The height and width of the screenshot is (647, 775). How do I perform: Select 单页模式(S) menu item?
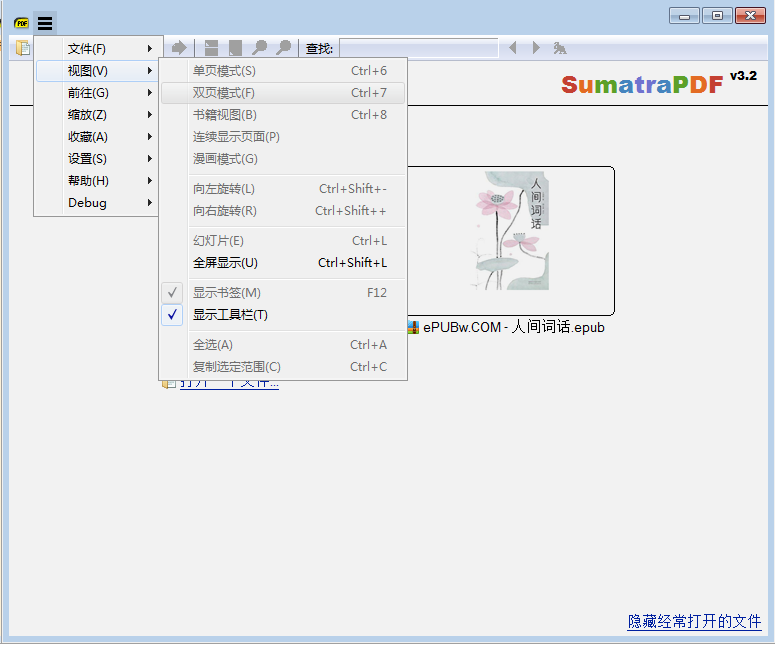pyautogui.click(x=283, y=71)
